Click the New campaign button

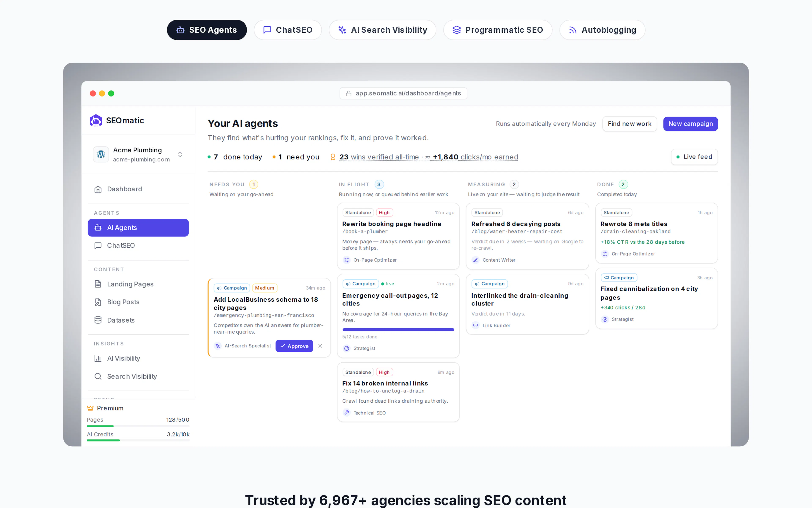tap(690, 124)
